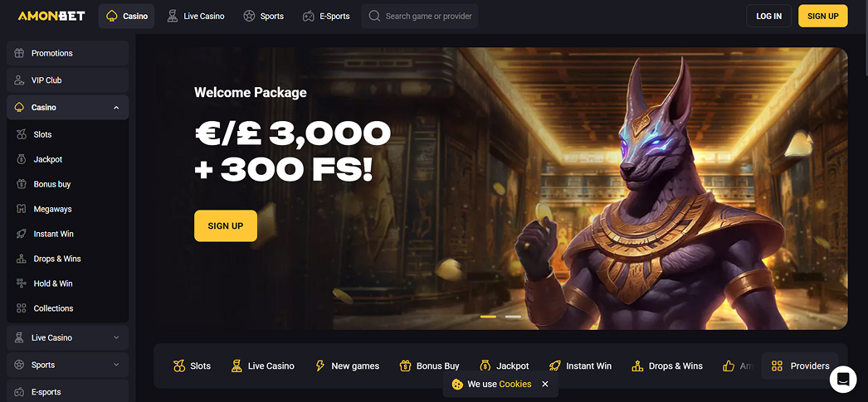Expand the Live Casino sidebar section
The width and height of the screenshot is (868, 402).
pos(116,337)
